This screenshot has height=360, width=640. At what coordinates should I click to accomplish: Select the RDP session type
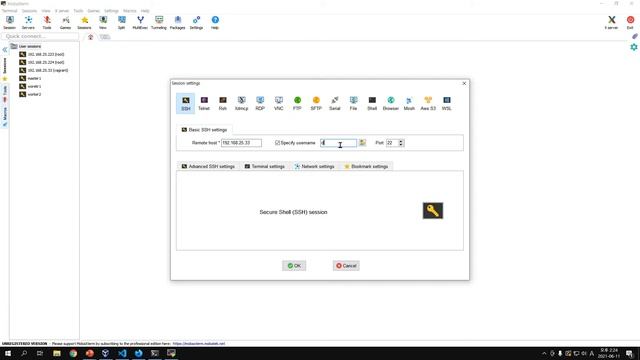click(260, 103)
